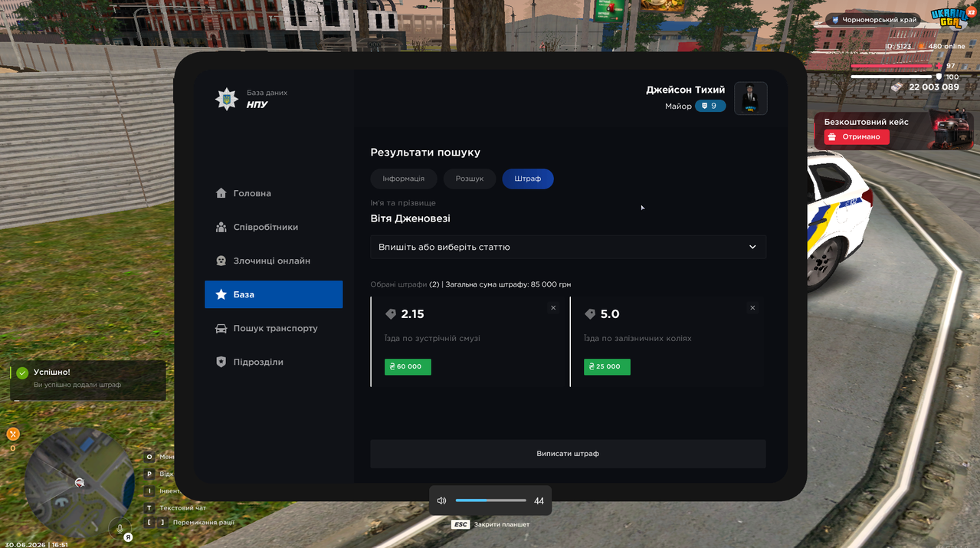Open the Співробітники section
Image resolution: width=980 pixels, height=548 pixels.
[274, 227]
